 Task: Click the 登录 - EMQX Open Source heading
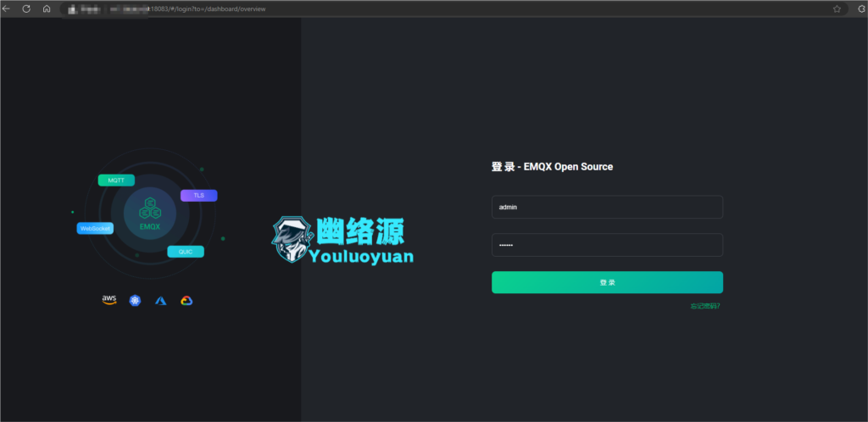[552, 166]
